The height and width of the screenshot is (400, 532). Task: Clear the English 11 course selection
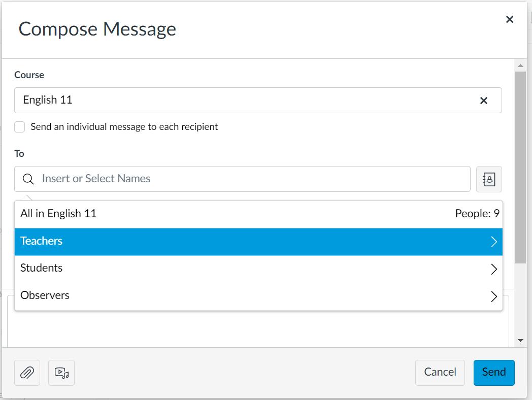click(x=484, y=101)
